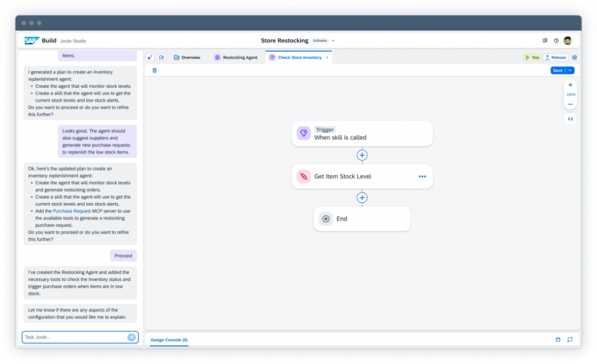Open the Purchase Request link in chat

pos(71,210)
